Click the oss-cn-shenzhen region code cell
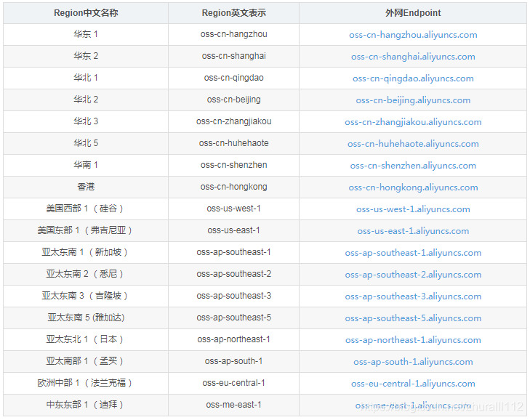 (x=233, y=165)
